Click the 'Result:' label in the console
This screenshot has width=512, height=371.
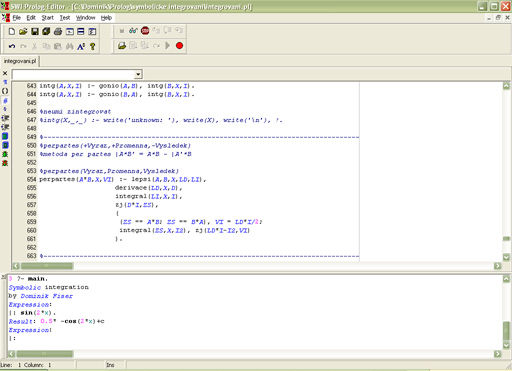22,321
